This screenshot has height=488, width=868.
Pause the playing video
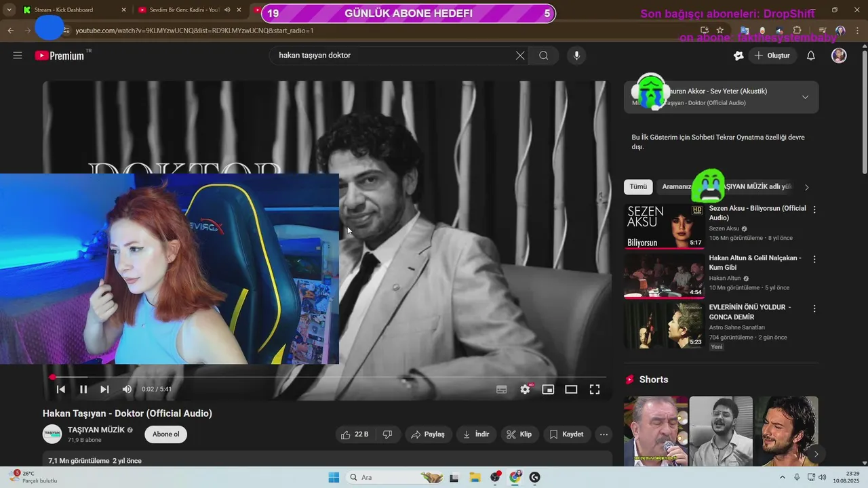(83, 389)
